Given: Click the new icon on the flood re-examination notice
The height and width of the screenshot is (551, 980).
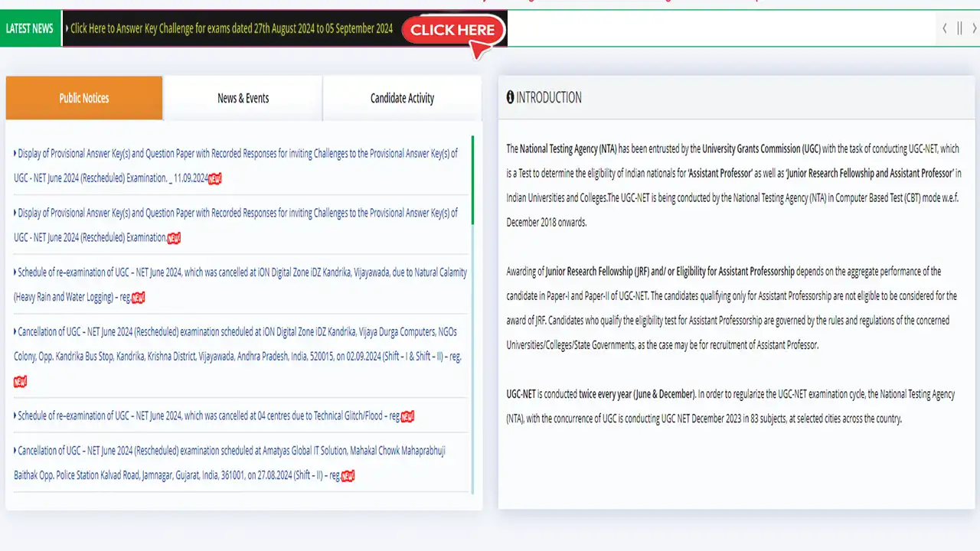Looking at the screenshot, I should click(x=407, y=416).
